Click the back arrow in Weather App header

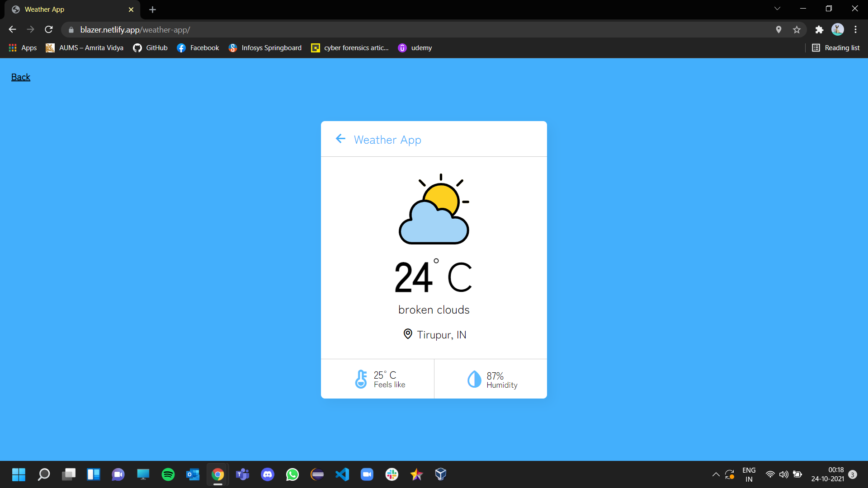(x=340, y=139)
